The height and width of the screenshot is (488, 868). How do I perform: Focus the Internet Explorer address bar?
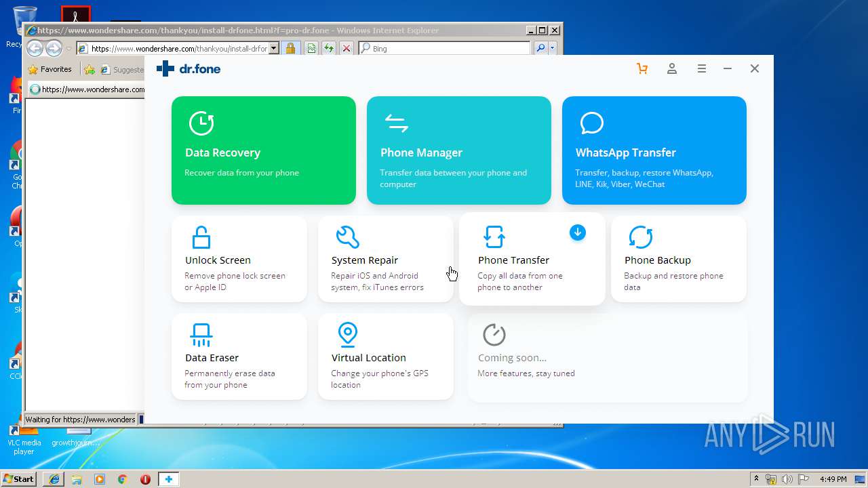[178, 48]
